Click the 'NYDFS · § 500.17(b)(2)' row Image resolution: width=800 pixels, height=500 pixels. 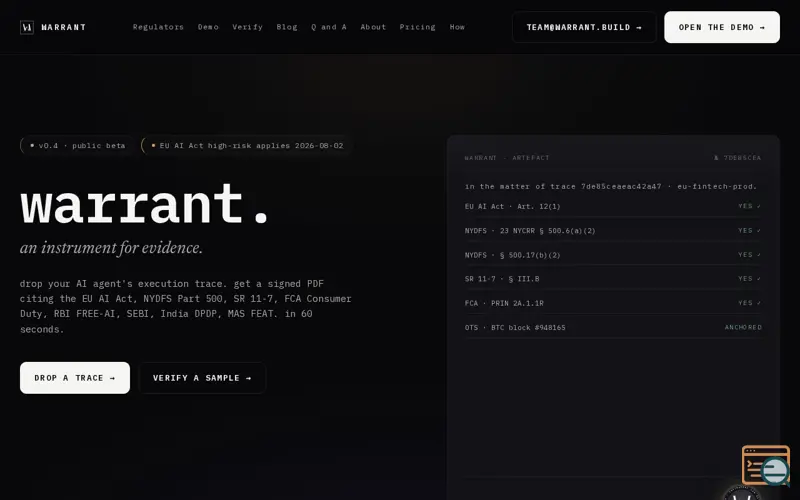[x=613, y=255]
